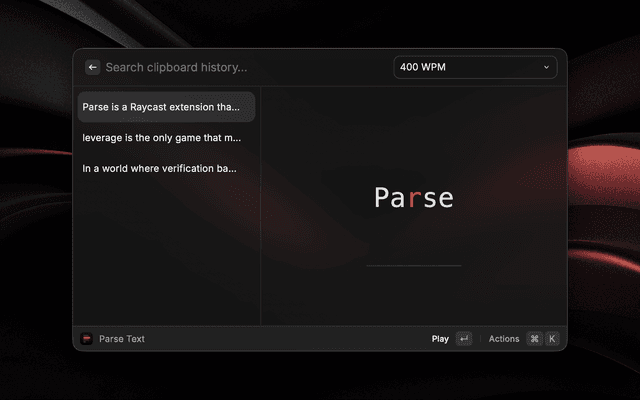Click the Command key icon

tap(534, 339)
